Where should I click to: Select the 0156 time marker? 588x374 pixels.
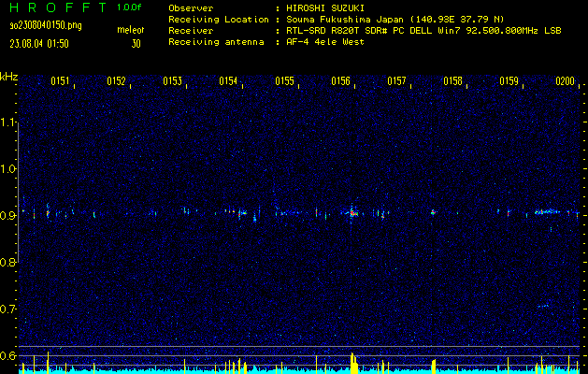(x=340, y=81)
